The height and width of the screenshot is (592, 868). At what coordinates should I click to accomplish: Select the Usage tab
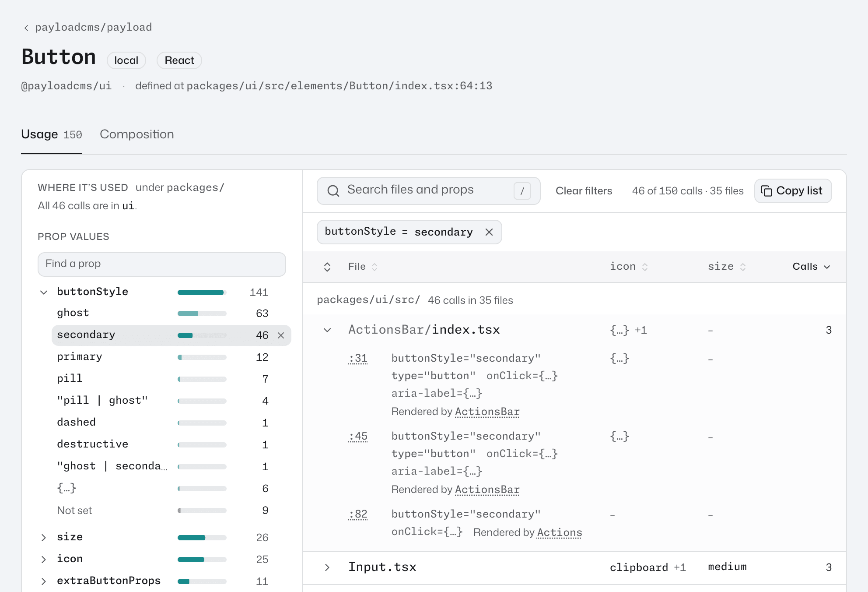click(x=52, y=134)
